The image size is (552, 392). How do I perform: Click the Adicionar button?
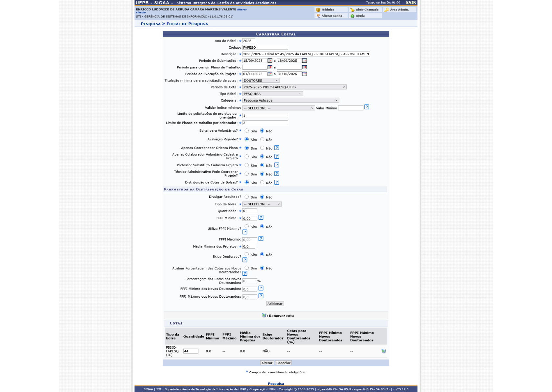click(276, 303)
